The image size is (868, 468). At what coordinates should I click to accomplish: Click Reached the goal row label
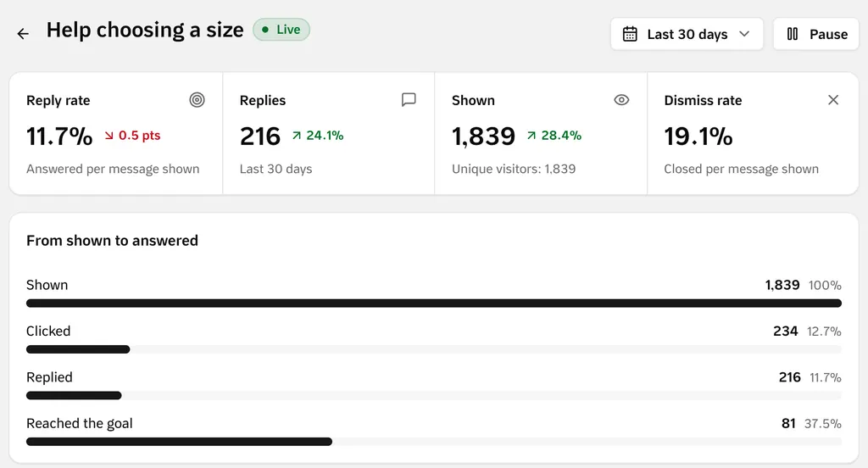(x=79, y=423)
